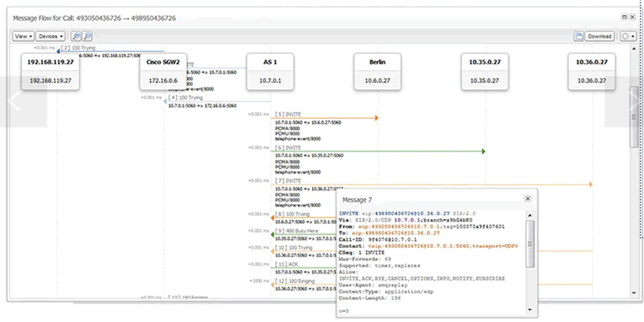
Task: Maximize the Message Flow window
Action: tap(624, 17)
